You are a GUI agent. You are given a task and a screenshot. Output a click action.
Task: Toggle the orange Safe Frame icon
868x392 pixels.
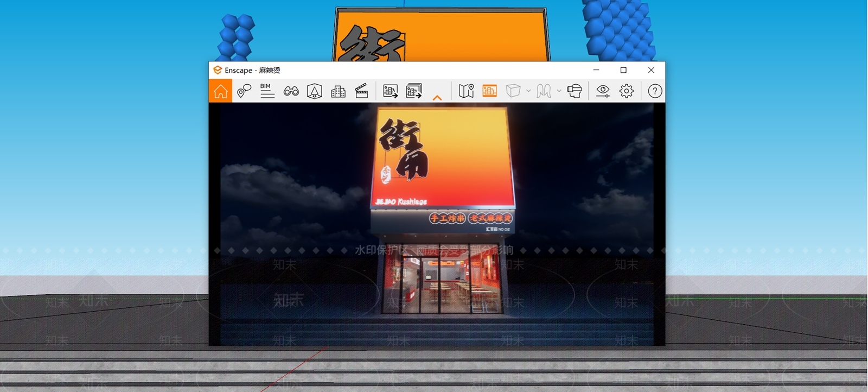point(489,91)
